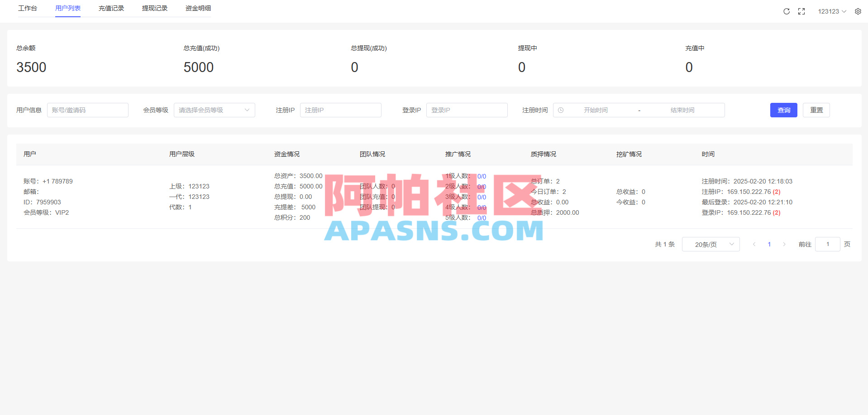Click the 重置 reset button

tap(816, 110)
